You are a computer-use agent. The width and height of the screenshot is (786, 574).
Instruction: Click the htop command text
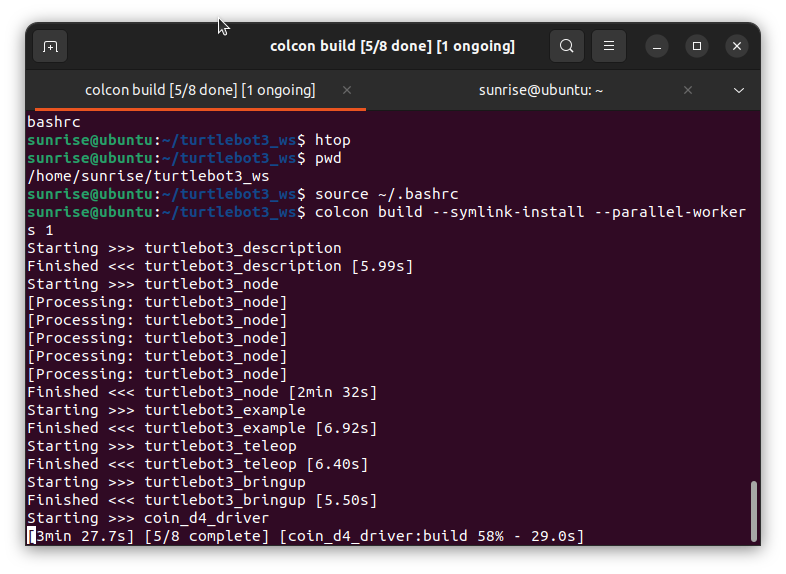point(333,140)
